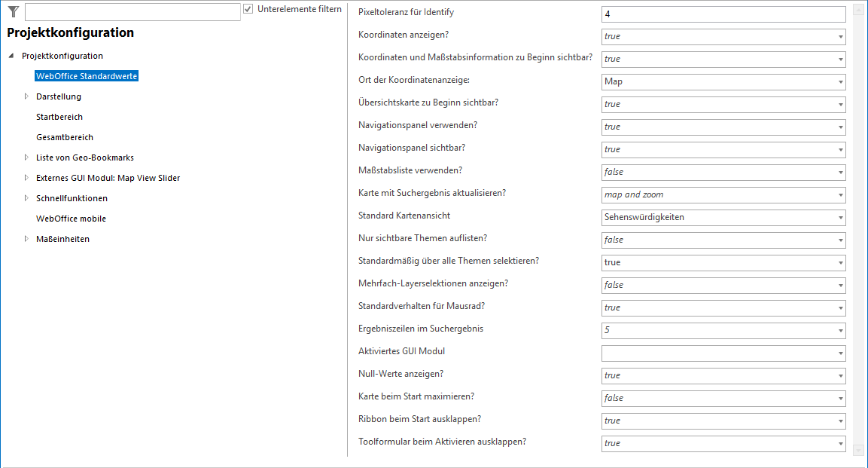This screenshot has width=868, height=468.
Task: Expand the Externes GUI Modul node
Action: click(26, 178)
